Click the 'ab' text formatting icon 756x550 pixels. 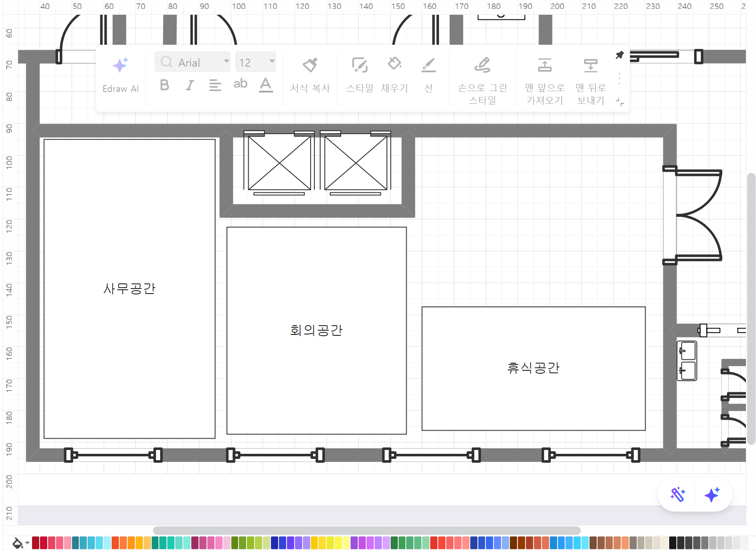click(241, 84)
